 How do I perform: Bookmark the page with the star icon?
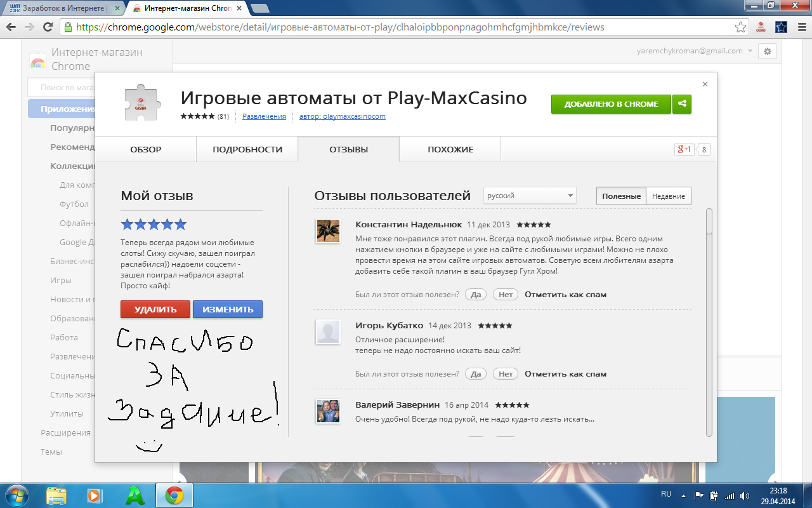740,27
